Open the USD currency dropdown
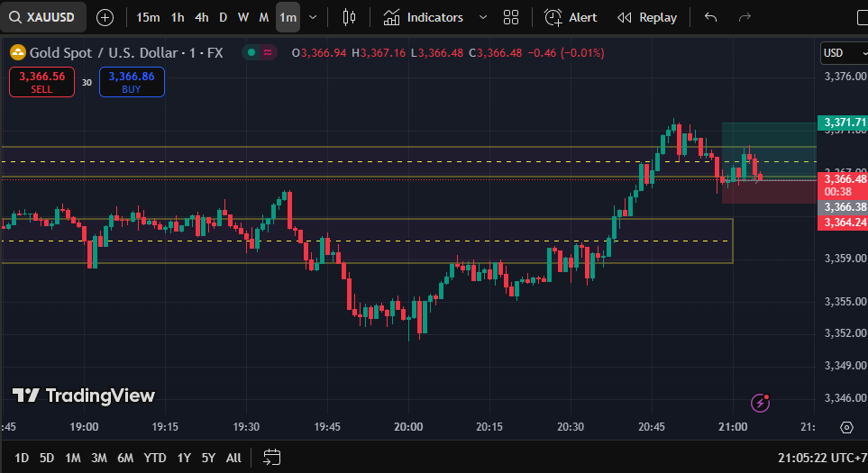Image resolution: width=868 pixels, height=473 pixels. click(x=845, y=53)
